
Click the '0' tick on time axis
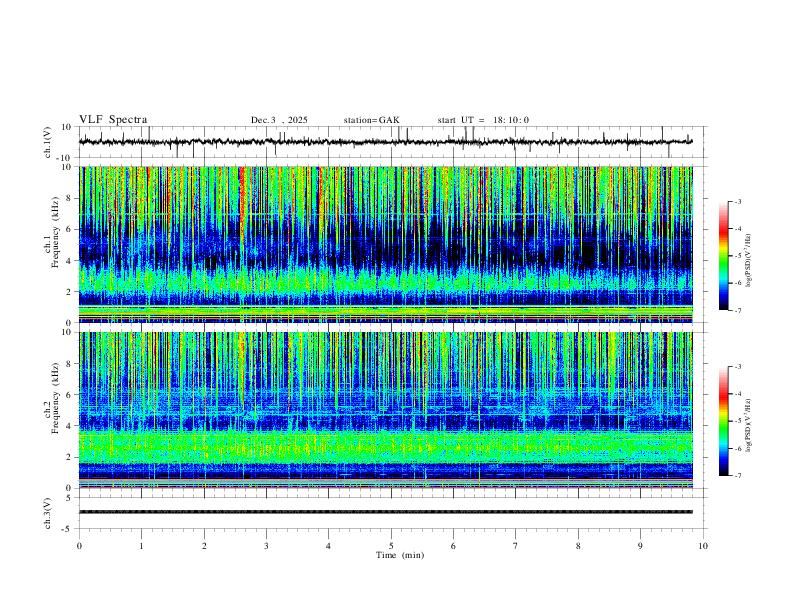(79, 546)
